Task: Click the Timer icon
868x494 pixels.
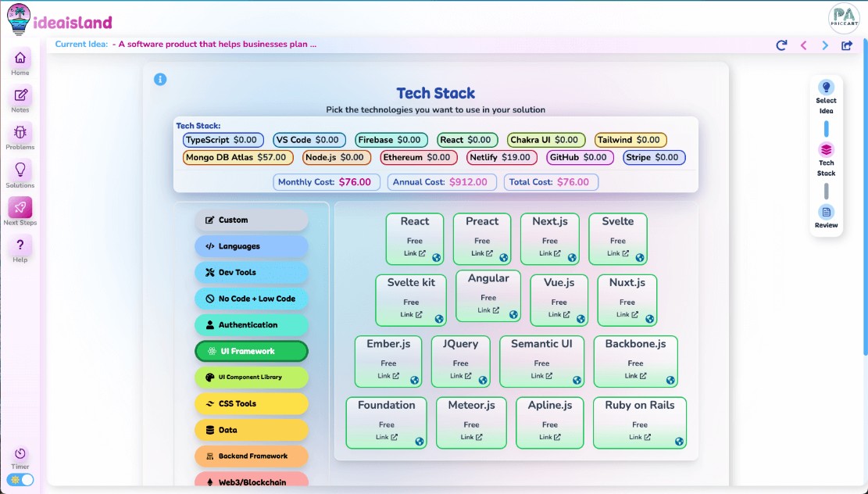Action: tap(20, 454)
